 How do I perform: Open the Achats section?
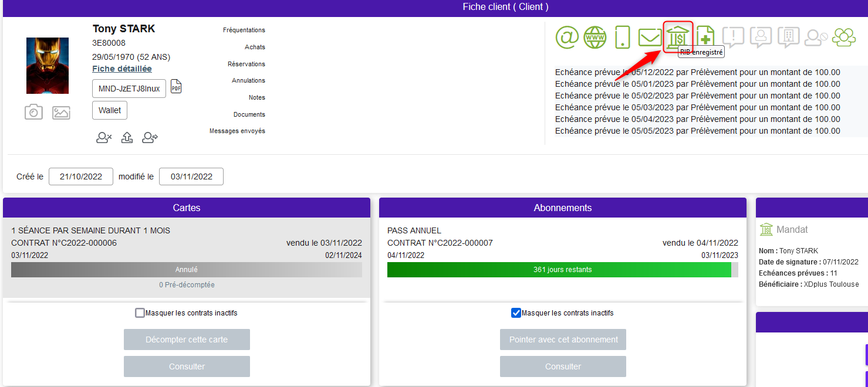(x=255, y=47)
